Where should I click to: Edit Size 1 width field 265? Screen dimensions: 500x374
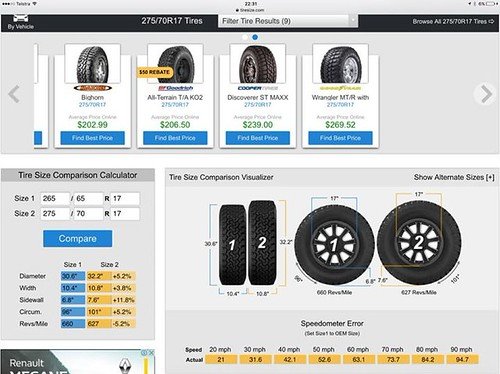coord(55,199)
